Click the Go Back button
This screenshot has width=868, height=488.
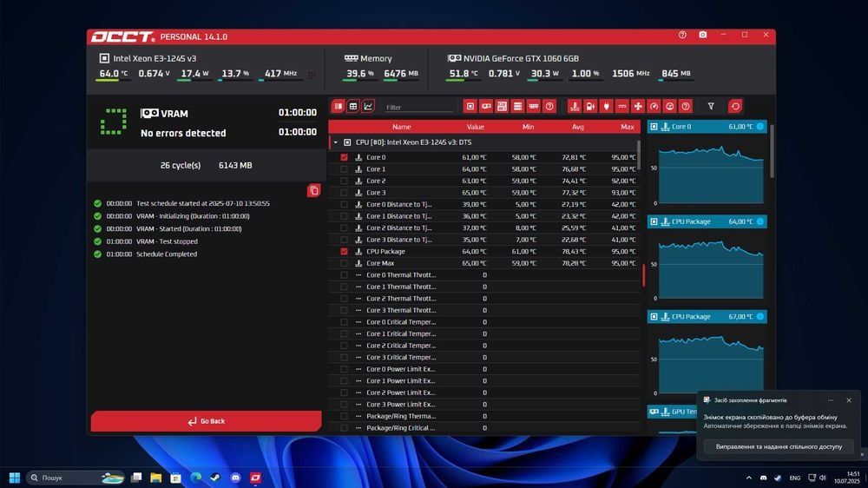pyautogui.click(x=206, y=421)
